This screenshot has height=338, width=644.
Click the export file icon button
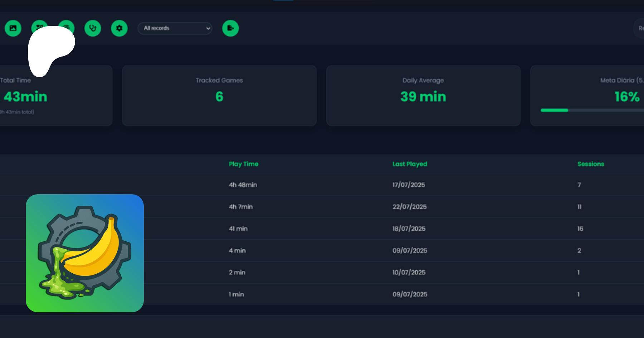(230, 28)
